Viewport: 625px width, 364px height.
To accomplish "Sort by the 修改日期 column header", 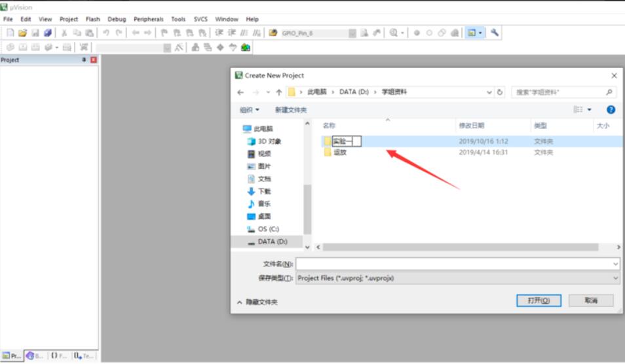I will coord(471,126).
